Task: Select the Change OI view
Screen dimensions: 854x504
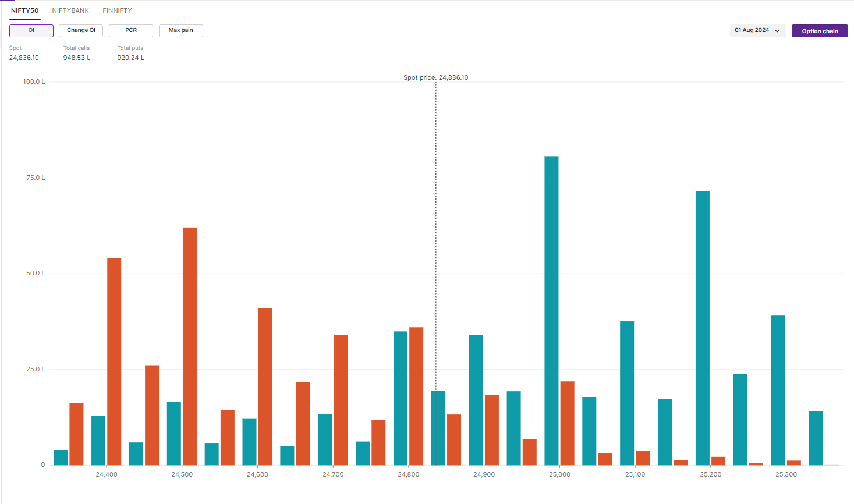Action: pyautogui.click(x=81, y=31)
